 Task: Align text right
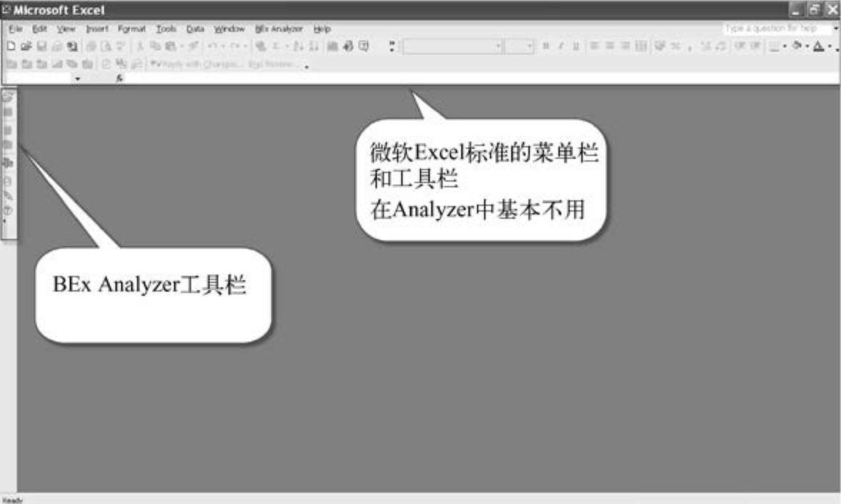(x=624, y=46)
